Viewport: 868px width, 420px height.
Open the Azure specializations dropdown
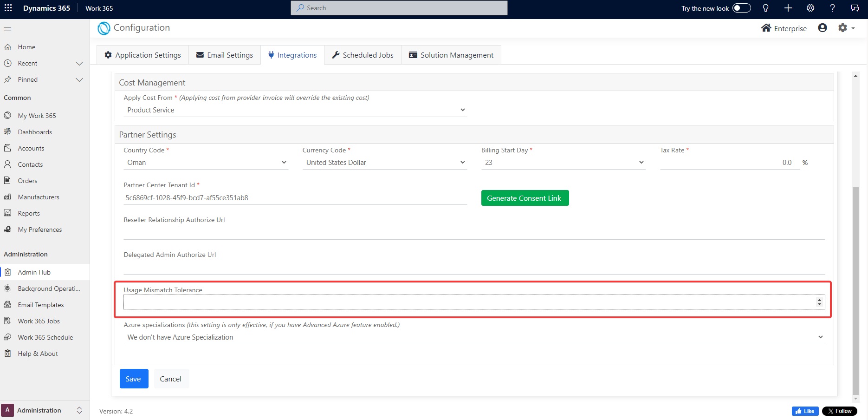click(x=474, y=337)
